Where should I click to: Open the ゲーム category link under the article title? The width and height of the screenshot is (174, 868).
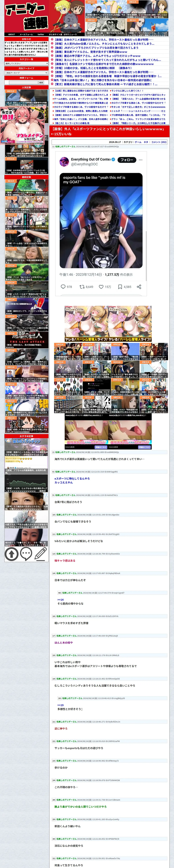(138, 142)
